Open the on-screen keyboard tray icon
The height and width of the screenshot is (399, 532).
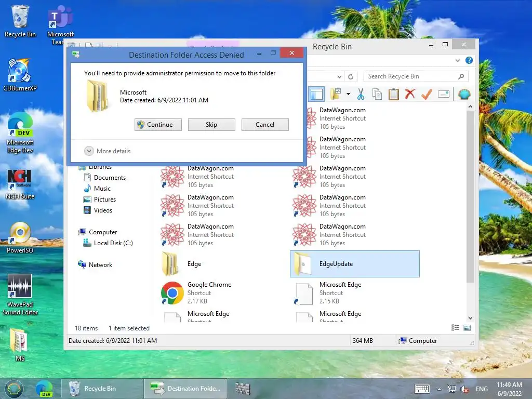click(422, 389)
